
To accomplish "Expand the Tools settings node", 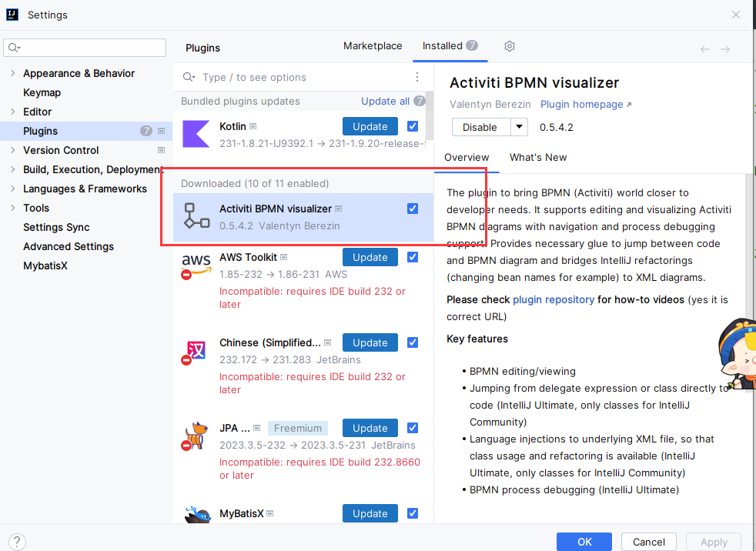I will tap(13, 209).
